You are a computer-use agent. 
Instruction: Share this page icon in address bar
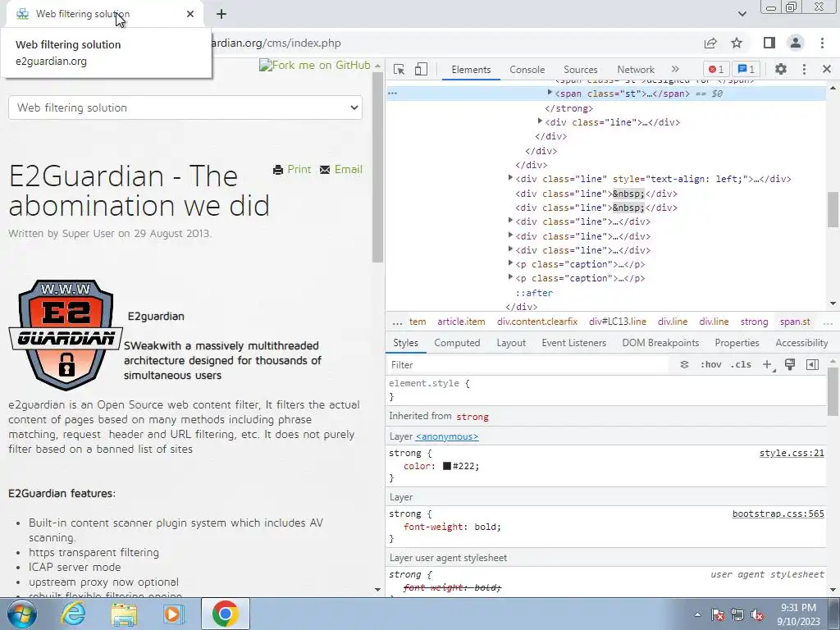click(x=710, y=43)
